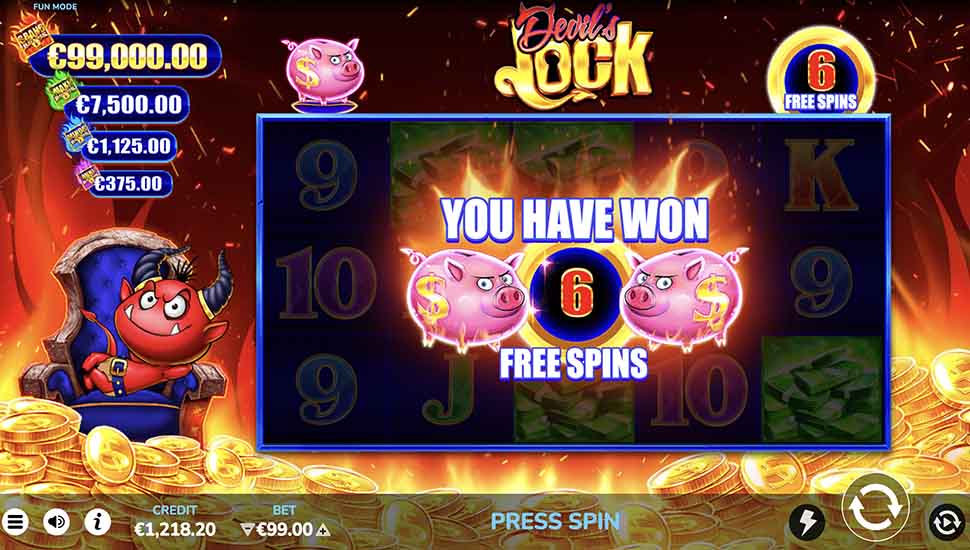
Task: Click the large spin button
Action: [x=875, y=507]
